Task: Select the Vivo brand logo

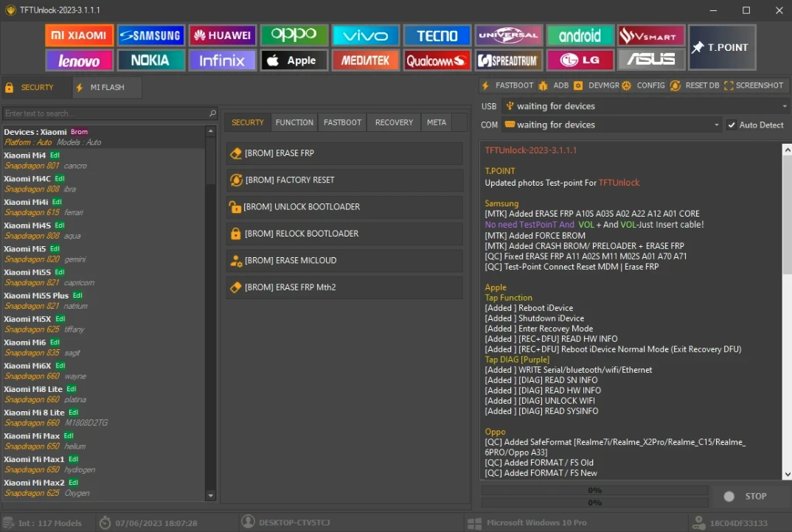Action: click(366, 35)
